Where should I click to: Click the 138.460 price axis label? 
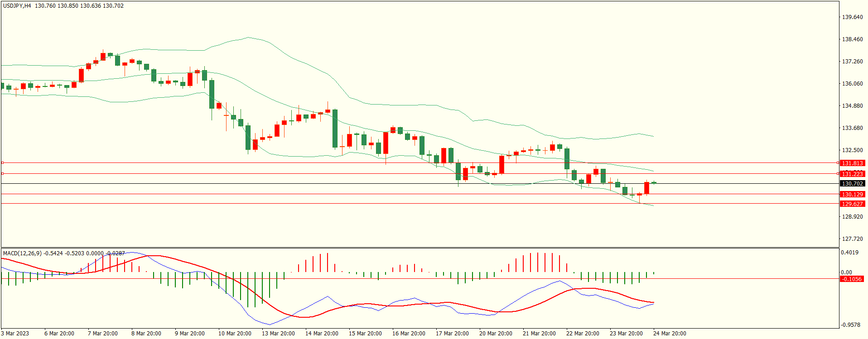852,39
